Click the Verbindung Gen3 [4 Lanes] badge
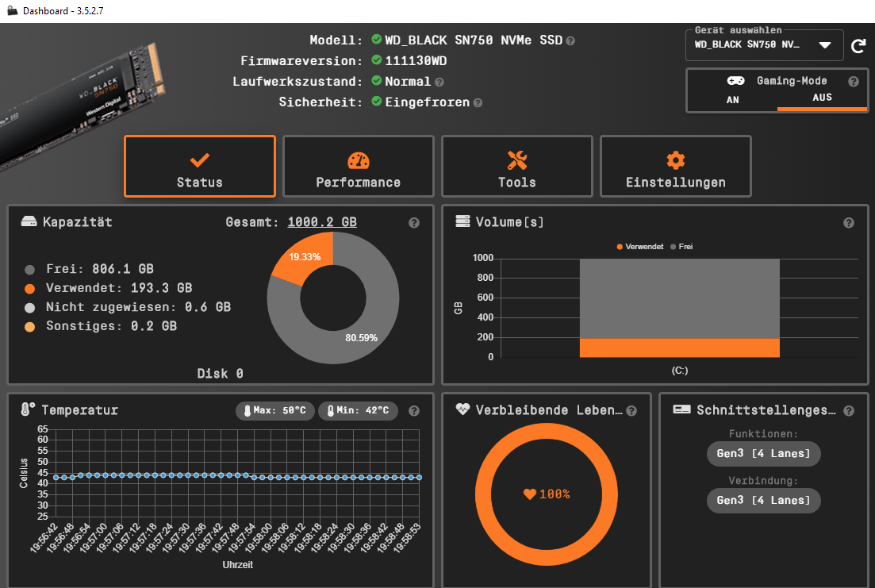 tap(764, 501)
